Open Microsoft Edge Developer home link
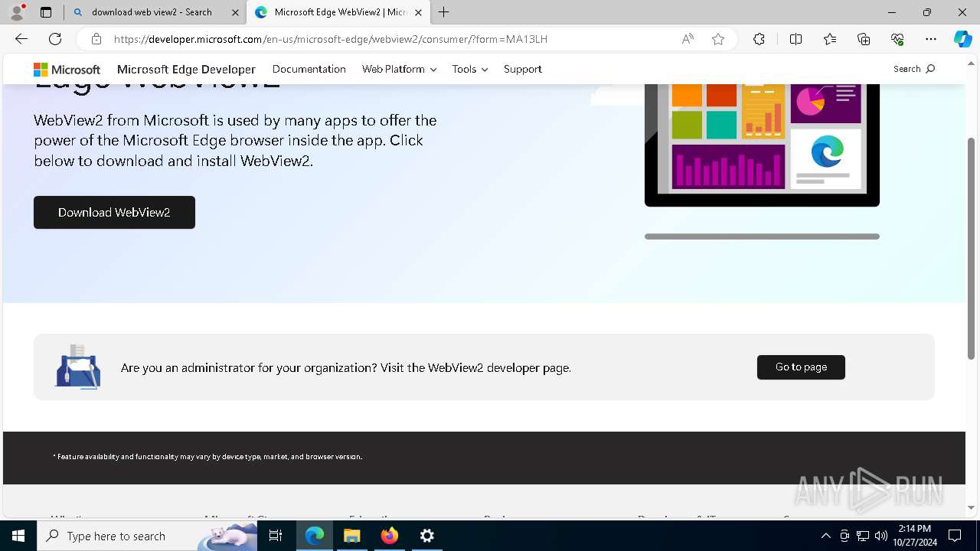Image resolution: width=980 pixels, height=551 pixels. (x=186, y=69)
